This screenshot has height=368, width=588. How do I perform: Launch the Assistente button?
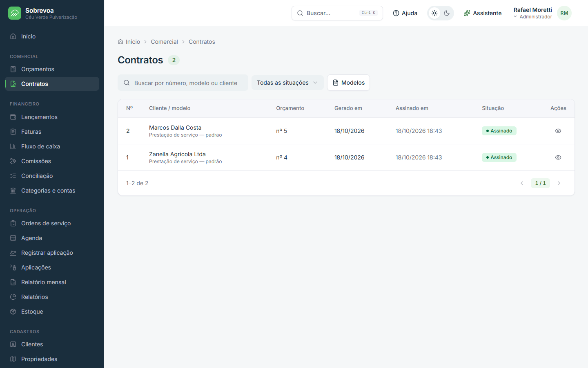(x=483, y=13)
